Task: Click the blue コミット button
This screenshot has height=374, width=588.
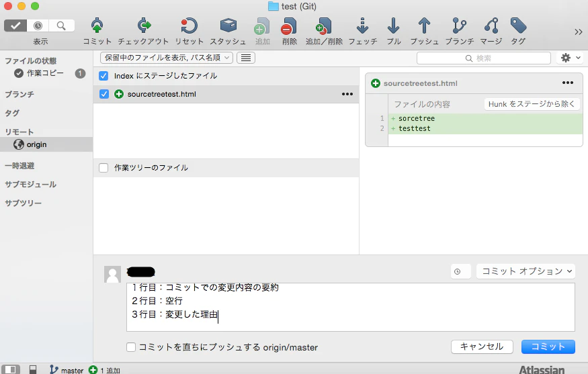Action: pyautogui.click(x=548, y=346)
